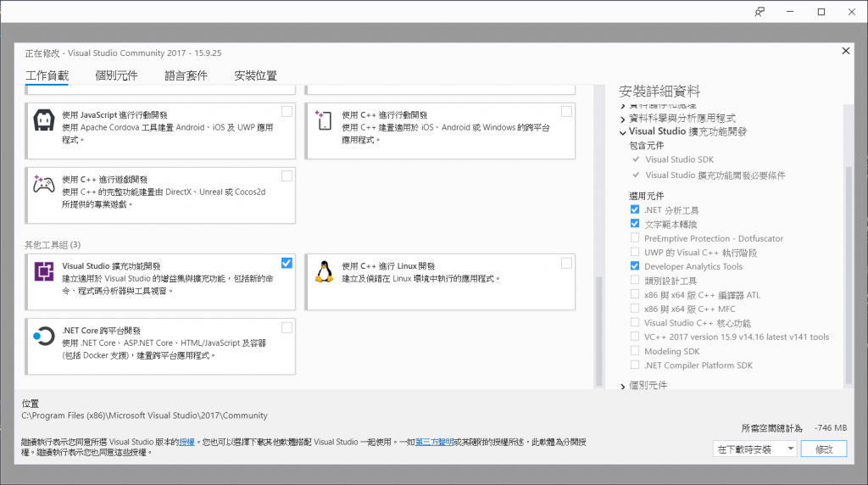Open the 在下載時安裝 dropdown
This screenshot has width=868, height=485.
[754, 449]
